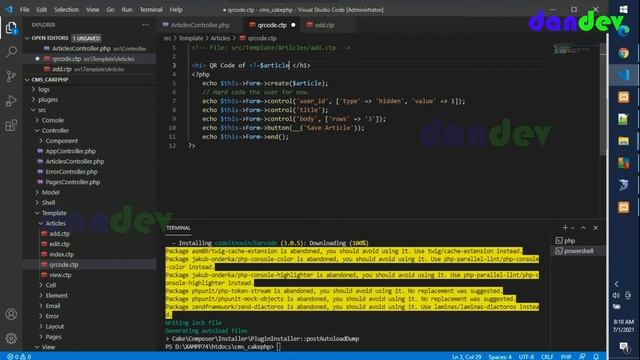Add a new terminal with plus icon
The height and width of the screenshot is (360, 640).
(565, 228)
